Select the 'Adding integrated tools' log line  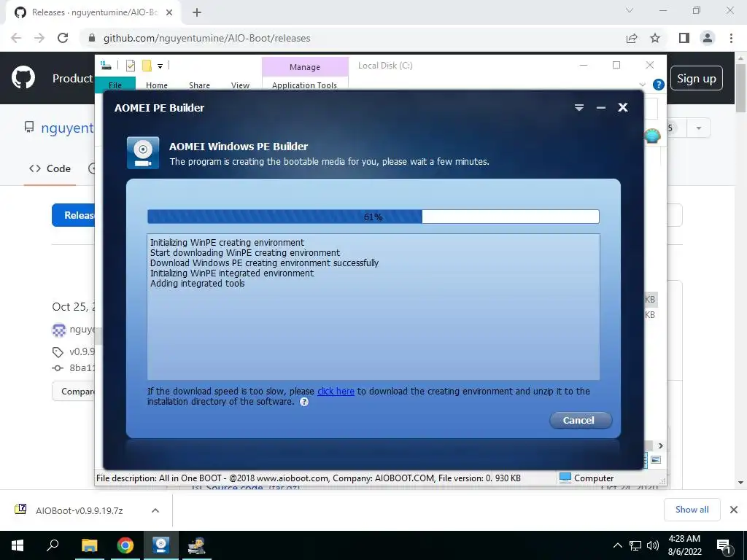[x=197, y=284]
